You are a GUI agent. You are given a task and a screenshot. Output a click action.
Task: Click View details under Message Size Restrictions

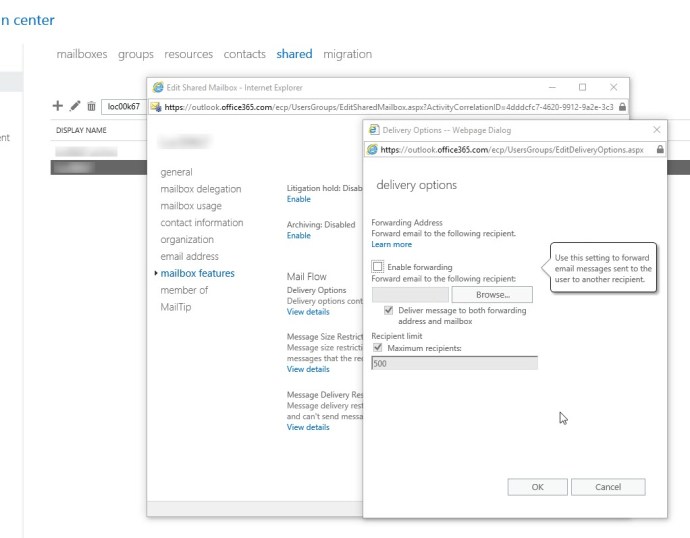(x=308, y=369)
